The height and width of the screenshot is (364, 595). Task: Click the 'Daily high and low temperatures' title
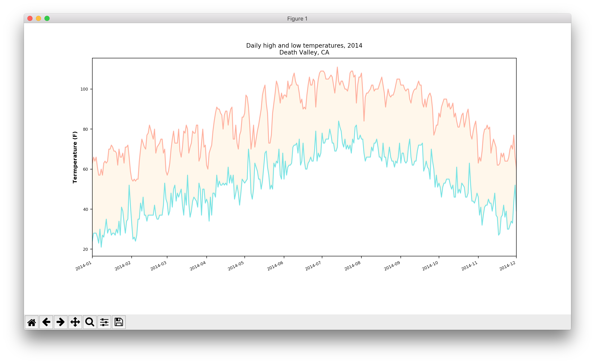pyautogui.click(x=304, y=45)
